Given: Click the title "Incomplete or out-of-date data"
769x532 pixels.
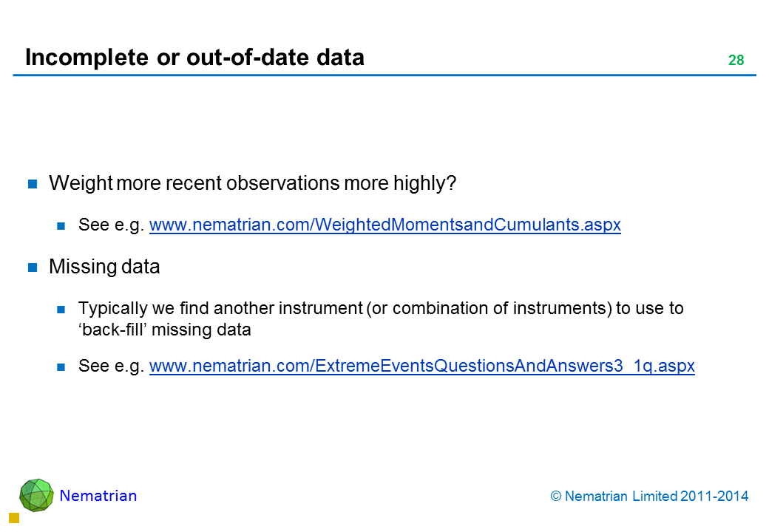Looking at the screenshot, I should (194, 58).
